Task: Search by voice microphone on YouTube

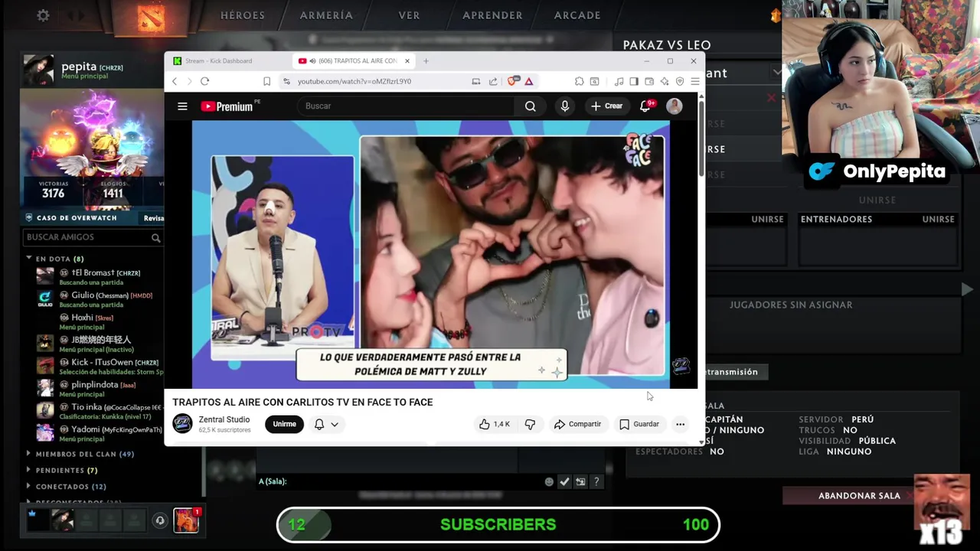Action: [565, 106]
